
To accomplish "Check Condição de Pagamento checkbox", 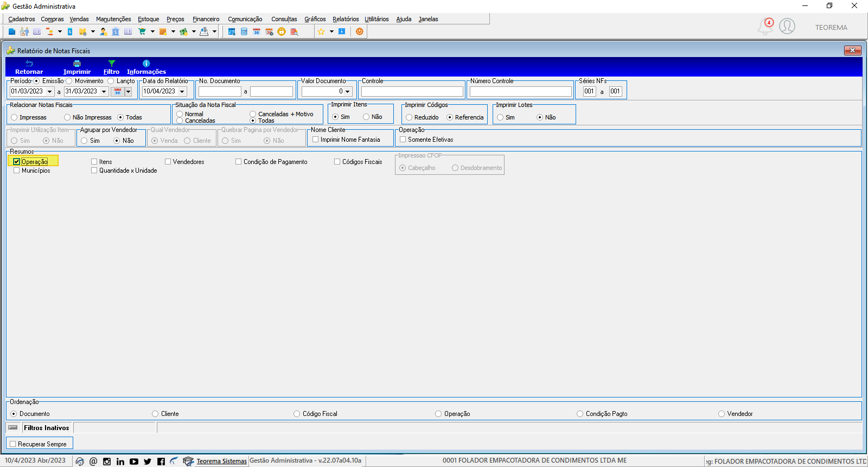I will click(239, 162).
